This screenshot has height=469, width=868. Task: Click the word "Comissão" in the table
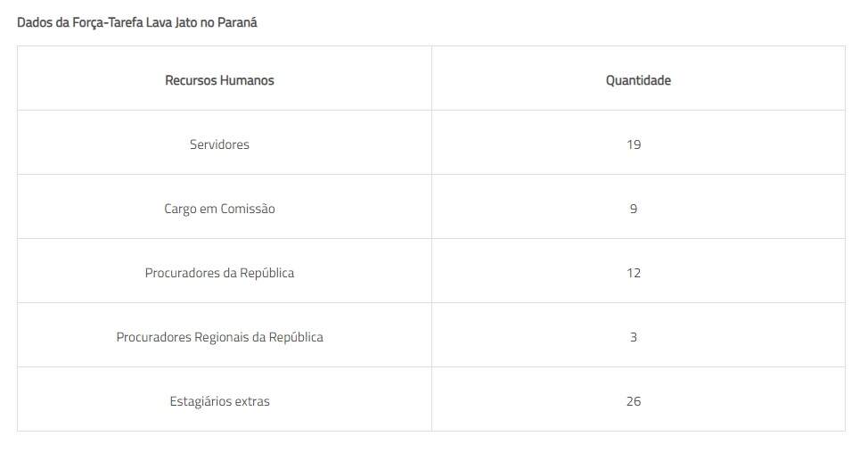(248, 209)
